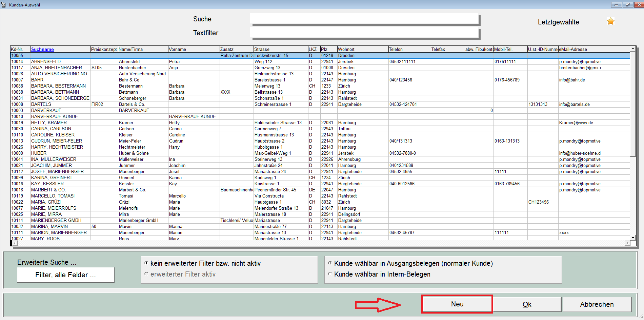Screen dimensions: 644x320
Task: Click the eMail-Adresse column header
Action: click(x=580, y=49)
